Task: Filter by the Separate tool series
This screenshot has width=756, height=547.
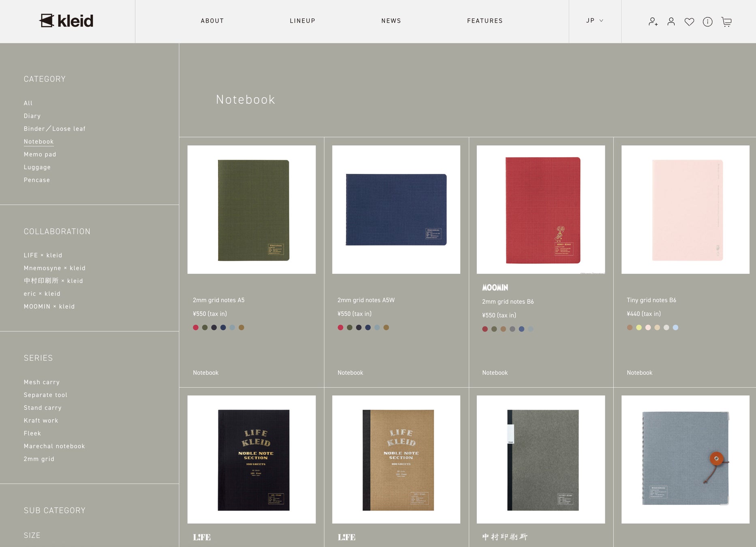Action: [46, 395]
